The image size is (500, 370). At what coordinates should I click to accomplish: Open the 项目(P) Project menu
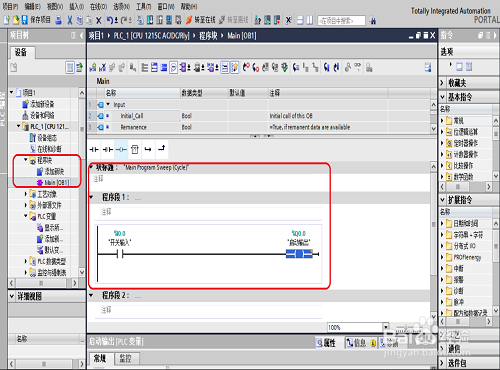coord(10,6)
